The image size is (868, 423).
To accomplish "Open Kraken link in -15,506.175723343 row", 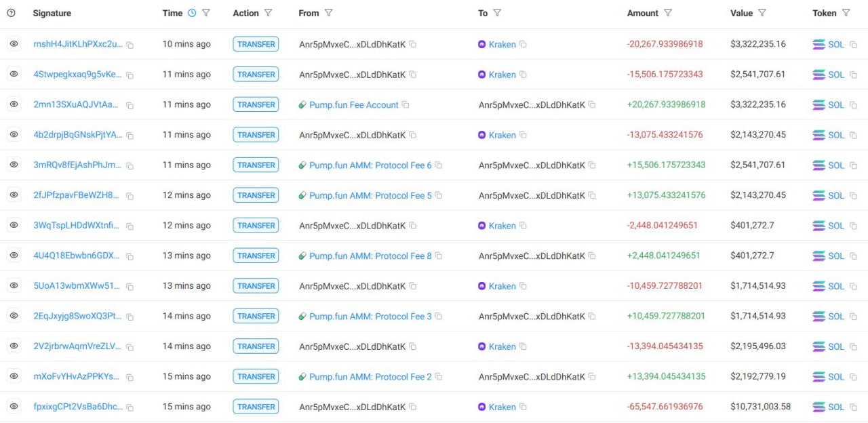I will (502, 75).
